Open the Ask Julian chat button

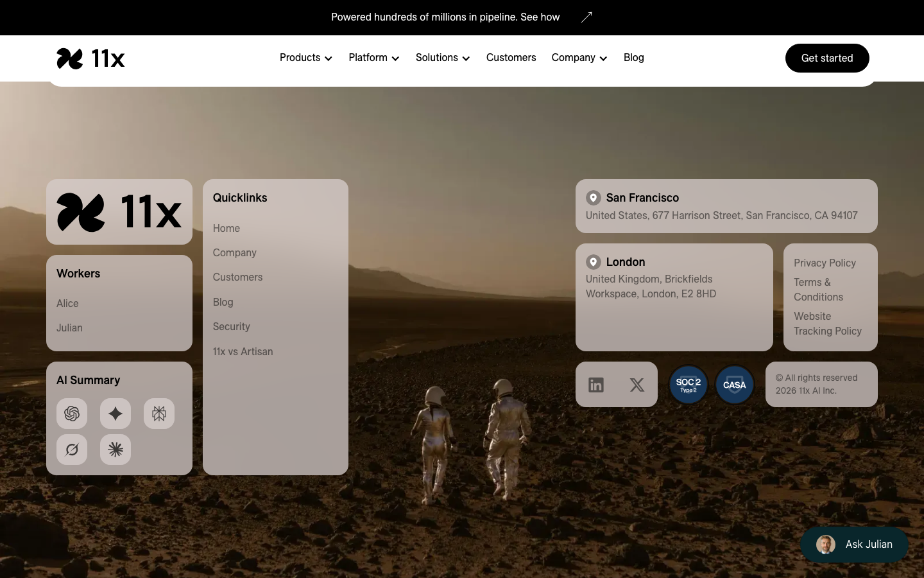854,545
